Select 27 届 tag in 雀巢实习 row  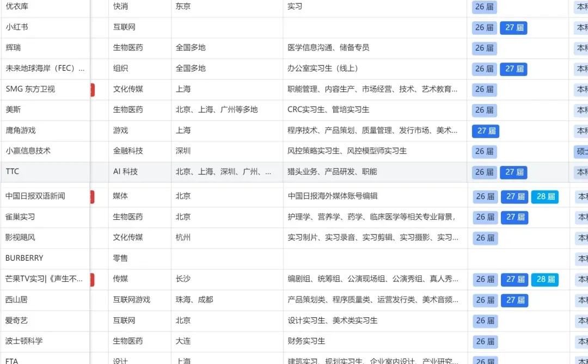point(515,217)
